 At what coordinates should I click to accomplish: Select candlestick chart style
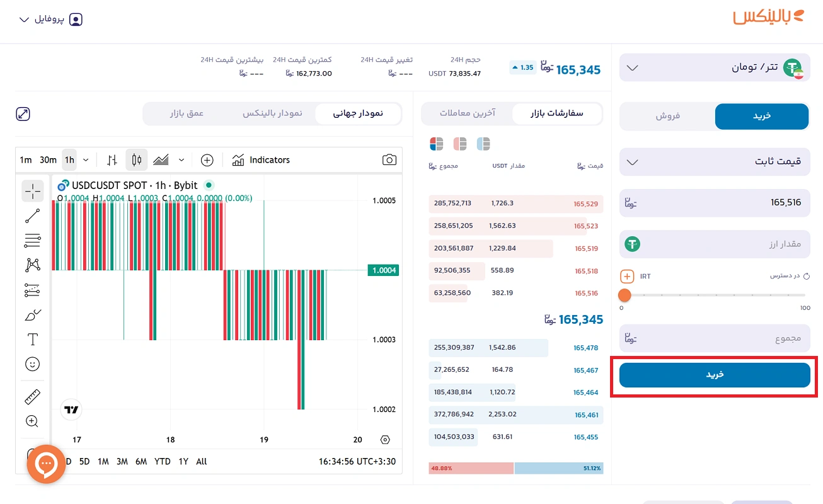coord(136,160)
